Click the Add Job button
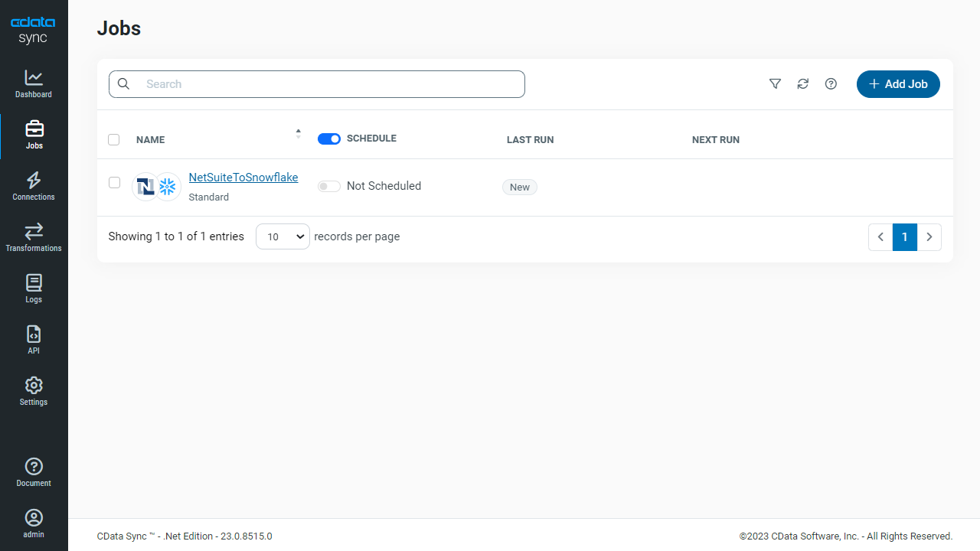The width and height of the screenshot is (980, 551). click(898, 84)
